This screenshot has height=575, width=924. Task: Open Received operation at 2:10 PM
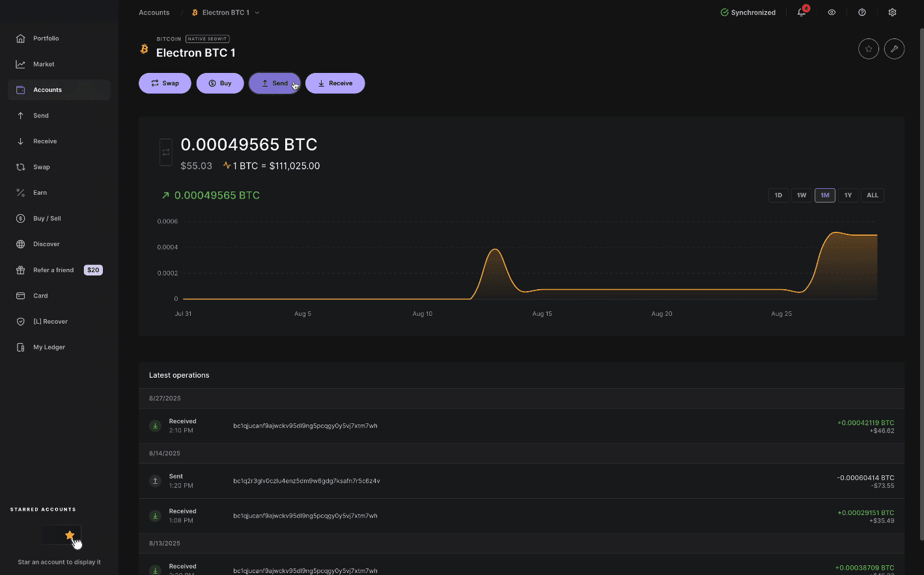tap(522, 426)
